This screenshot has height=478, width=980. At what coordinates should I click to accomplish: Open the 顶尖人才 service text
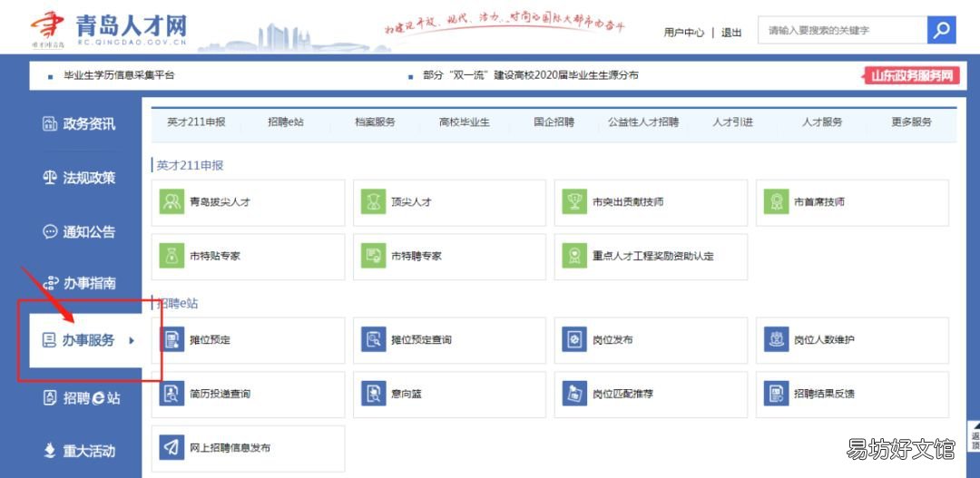(411, 202)
